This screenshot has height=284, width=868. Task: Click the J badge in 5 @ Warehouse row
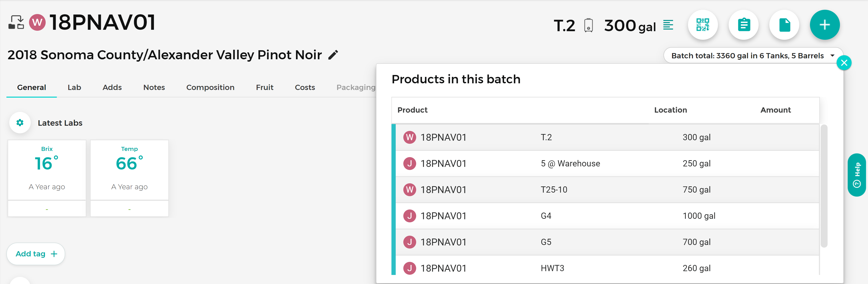click(x=410, y=164)
